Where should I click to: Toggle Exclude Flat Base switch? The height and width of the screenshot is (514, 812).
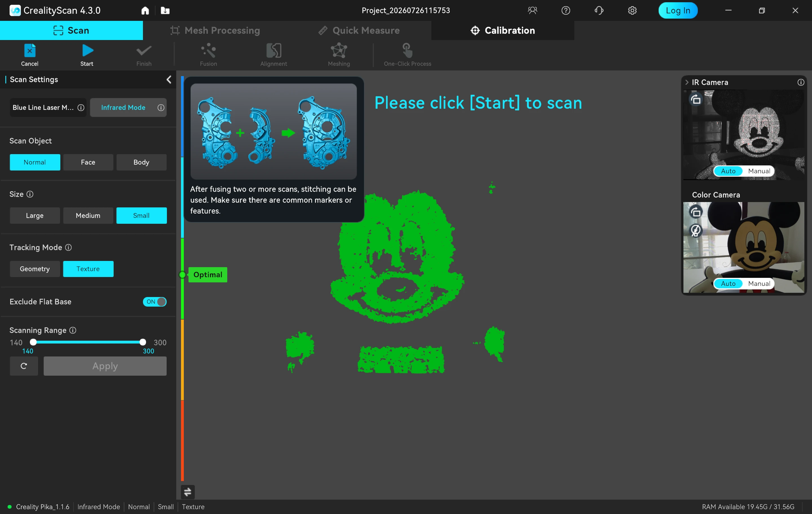[155, 302]
